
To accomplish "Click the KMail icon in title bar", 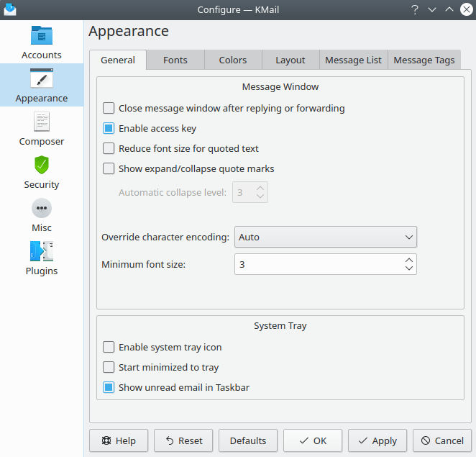I will point(10,9).
